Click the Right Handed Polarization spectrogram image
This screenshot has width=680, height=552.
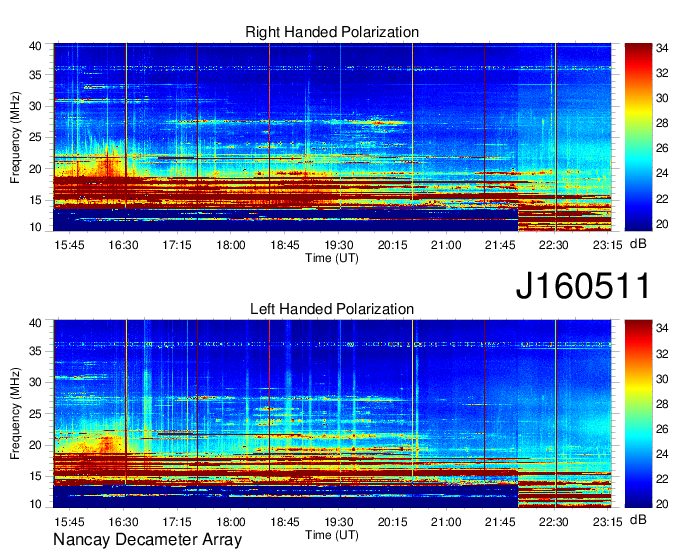point(332,137)
